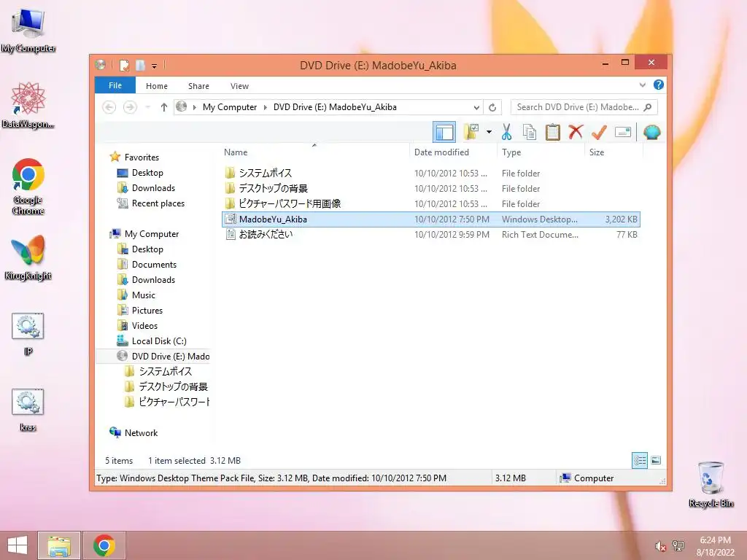Click KirugKnight desktop icon

pyautogui.click(x=28, y=257)
